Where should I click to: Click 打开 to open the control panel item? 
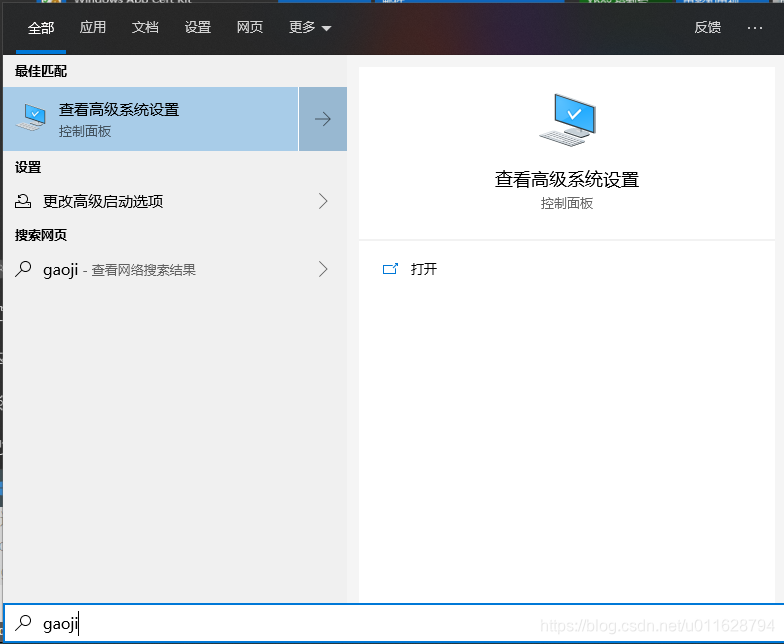tap(424, 270)
